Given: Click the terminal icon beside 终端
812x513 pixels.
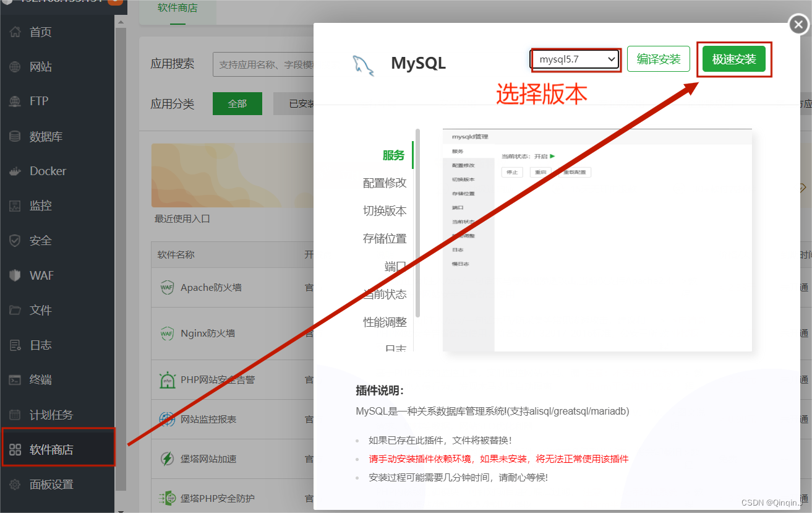Looking at the screenshot, I should [x=15, y=380].
